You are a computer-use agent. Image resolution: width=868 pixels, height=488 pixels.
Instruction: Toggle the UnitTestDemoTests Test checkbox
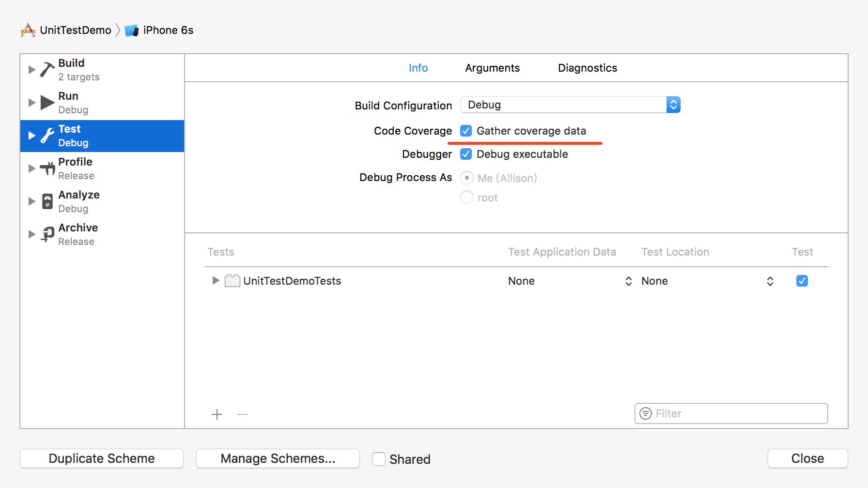[x=802, y=281]
